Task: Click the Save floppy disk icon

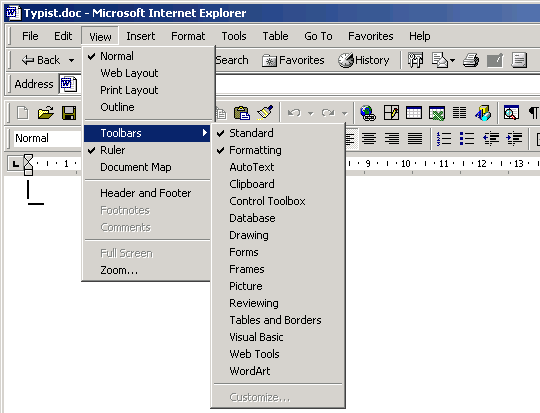Action: coord(69,113)
